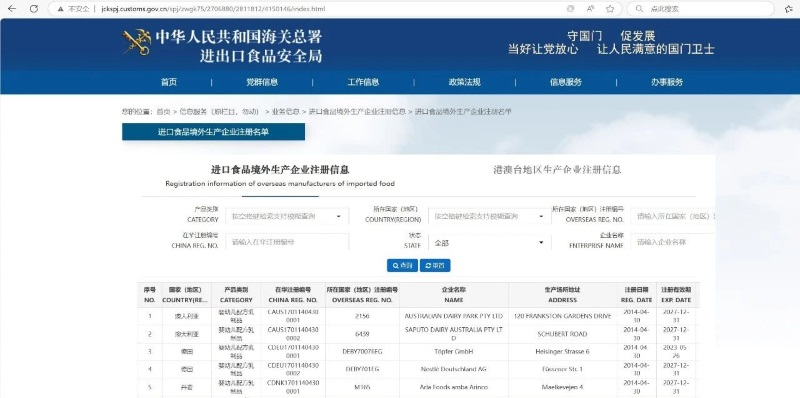This screenshot has width=800, height=398.
Task: Expand the COUNTRY(REGION) dropdown
Action: pos(489,216)
